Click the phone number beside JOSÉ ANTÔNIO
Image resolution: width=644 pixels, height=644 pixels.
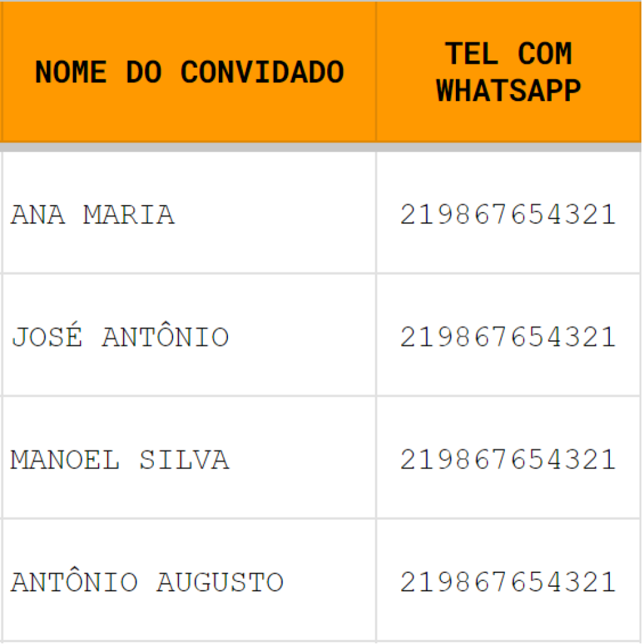[509, 337]
